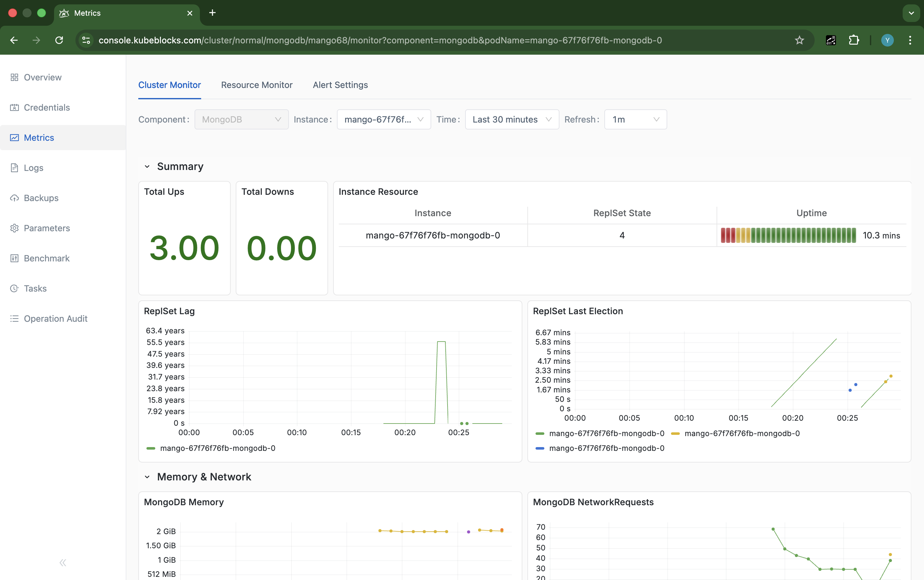Open the Alert Settings tab
This screenshot has width=924, height=580.
coord(340,85)
